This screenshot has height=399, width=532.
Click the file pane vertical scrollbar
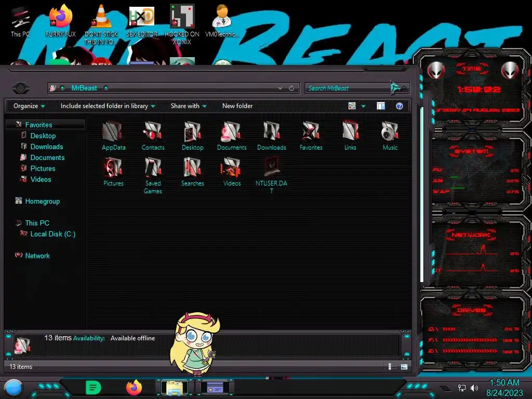pos(422,195)
